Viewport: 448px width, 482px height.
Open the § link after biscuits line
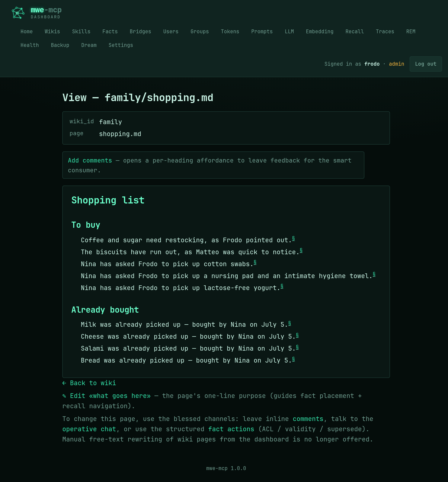pos(301,250)
